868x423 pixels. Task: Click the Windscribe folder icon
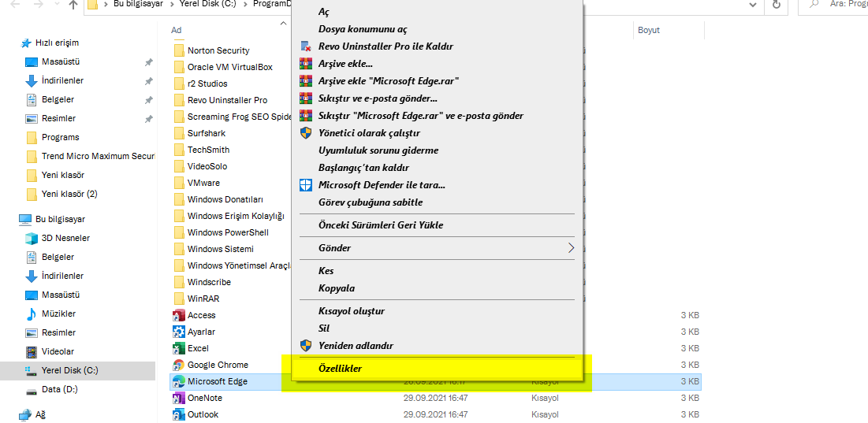pyautogui.click(x=178, y=282)
